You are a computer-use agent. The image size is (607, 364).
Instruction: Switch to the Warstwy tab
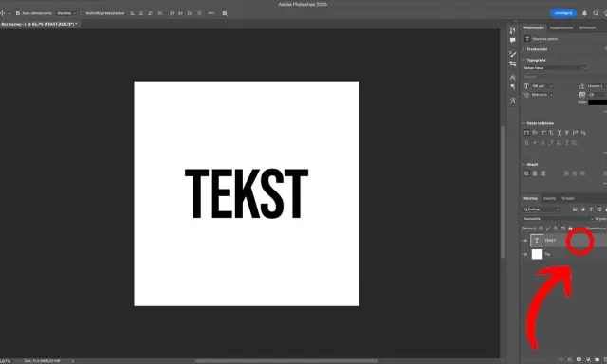click(x=530, y=198)
